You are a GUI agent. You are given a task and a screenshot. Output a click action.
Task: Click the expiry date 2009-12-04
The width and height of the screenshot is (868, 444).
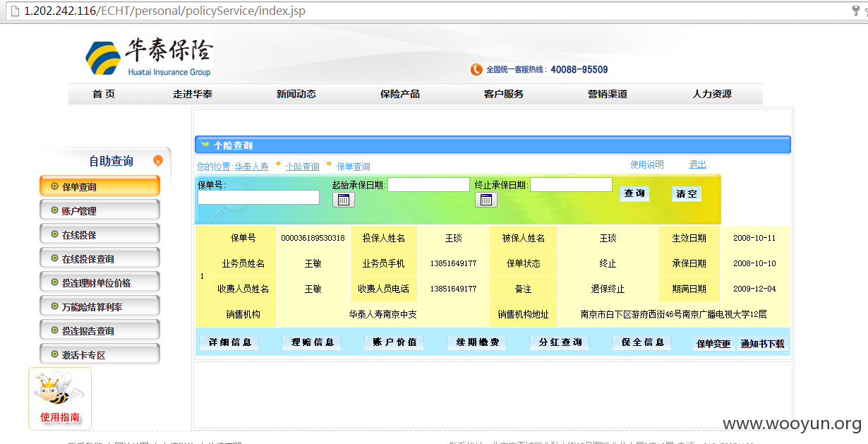click(x=754, y=289)
